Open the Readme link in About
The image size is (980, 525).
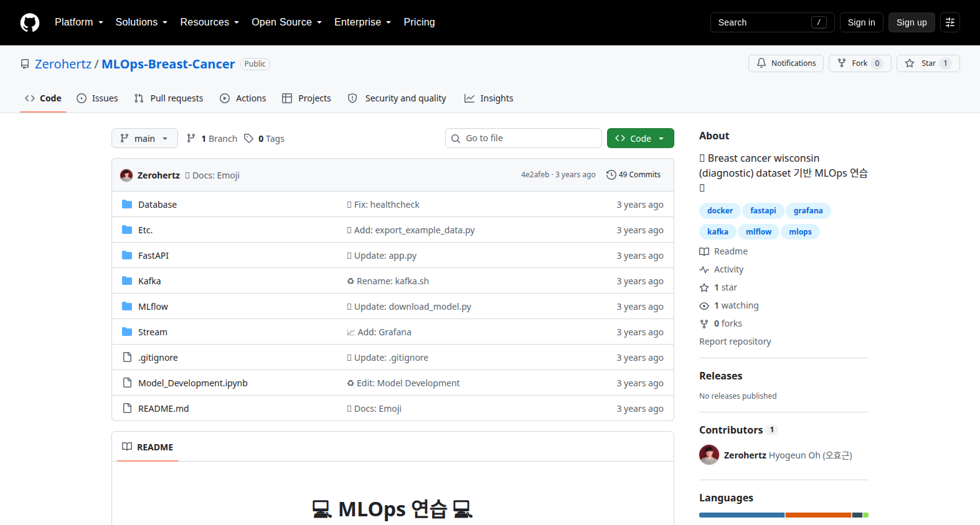(x=723, y=251)
